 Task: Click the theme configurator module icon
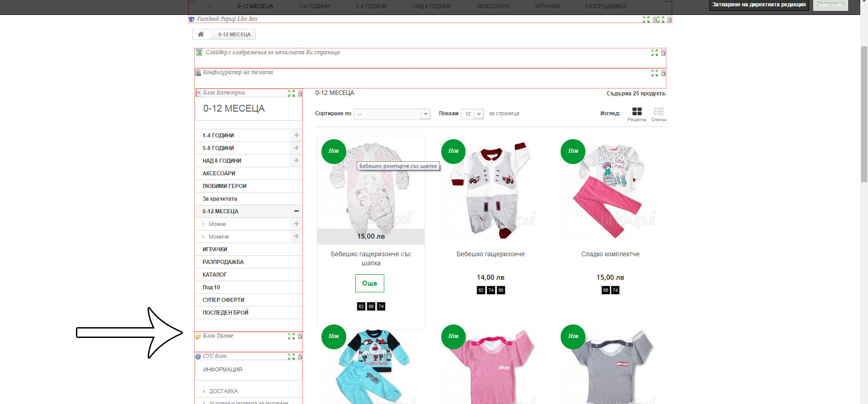[198, 73]
